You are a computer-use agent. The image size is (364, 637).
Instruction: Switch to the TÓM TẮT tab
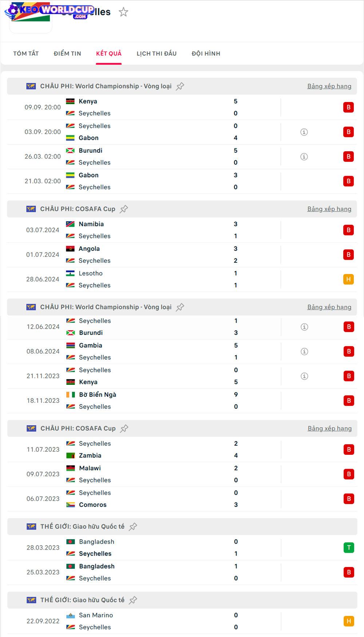(26, 54)
